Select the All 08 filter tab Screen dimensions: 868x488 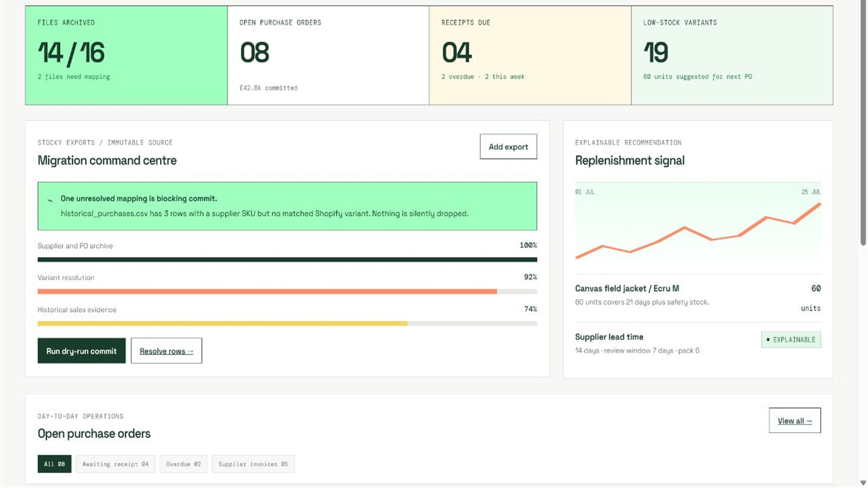coord(54,464)
